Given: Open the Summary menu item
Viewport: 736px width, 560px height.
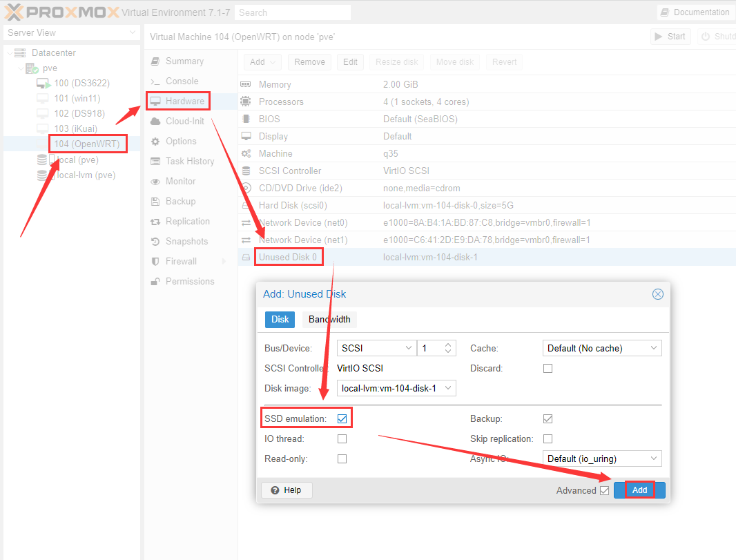Looking at the screenshot, I should (x=184, y=61).
